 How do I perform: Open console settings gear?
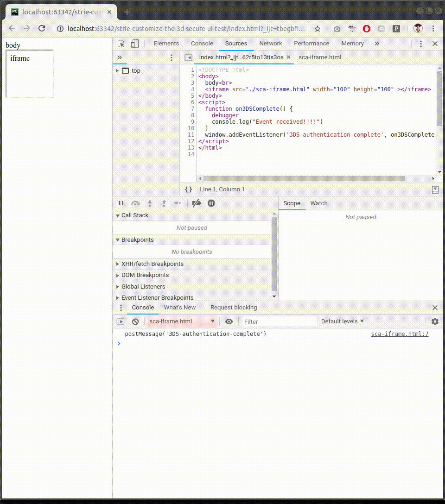[435, 321]
